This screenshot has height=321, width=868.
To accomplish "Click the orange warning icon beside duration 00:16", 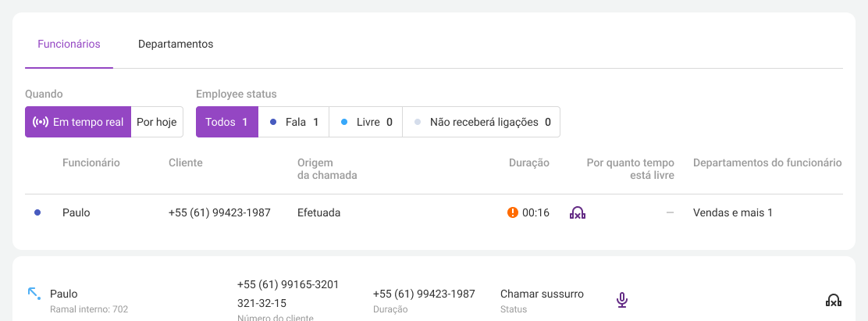I will pos(512,212).
